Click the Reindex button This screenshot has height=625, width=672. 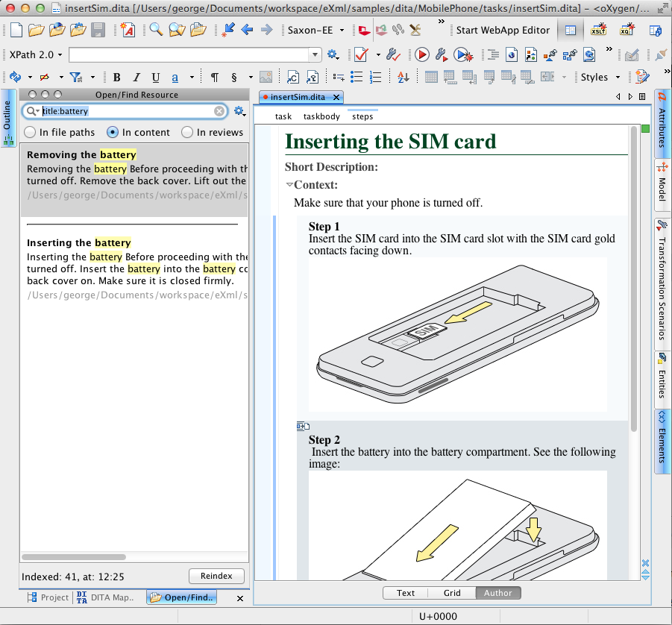pos(216,576)
